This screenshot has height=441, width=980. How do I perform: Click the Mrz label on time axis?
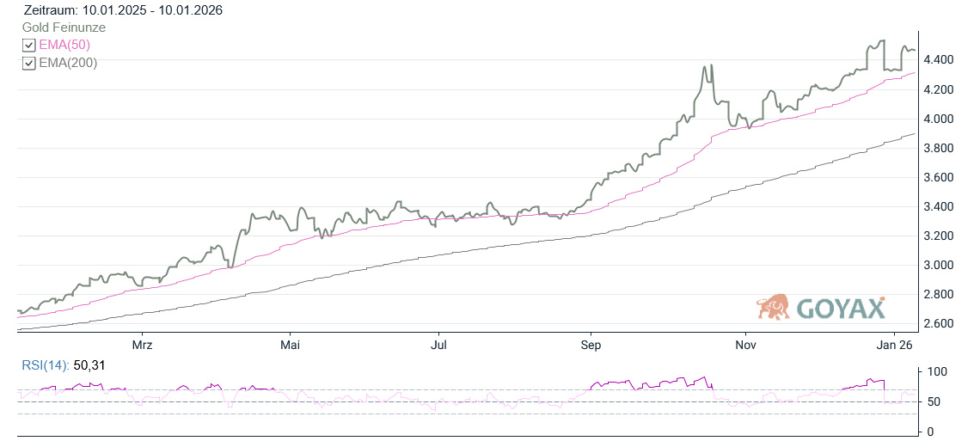click(x=142, y=345)
